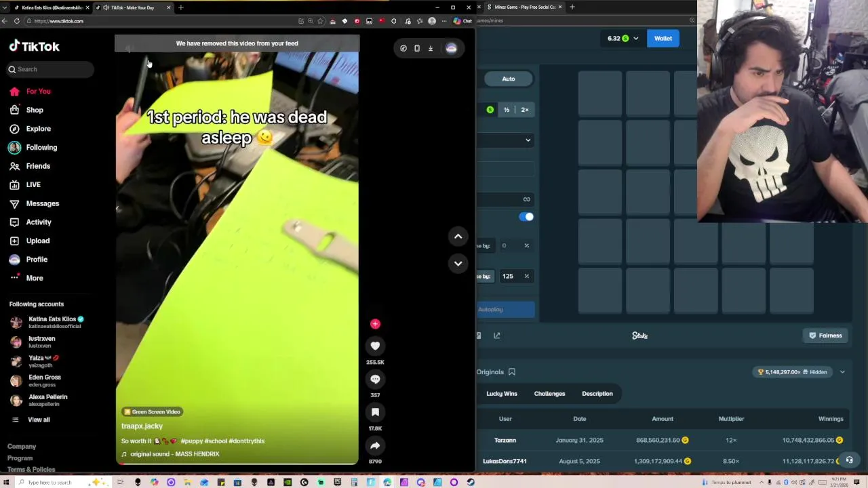Open the live support headset icon
868x488 pixels.
point(849,460)
